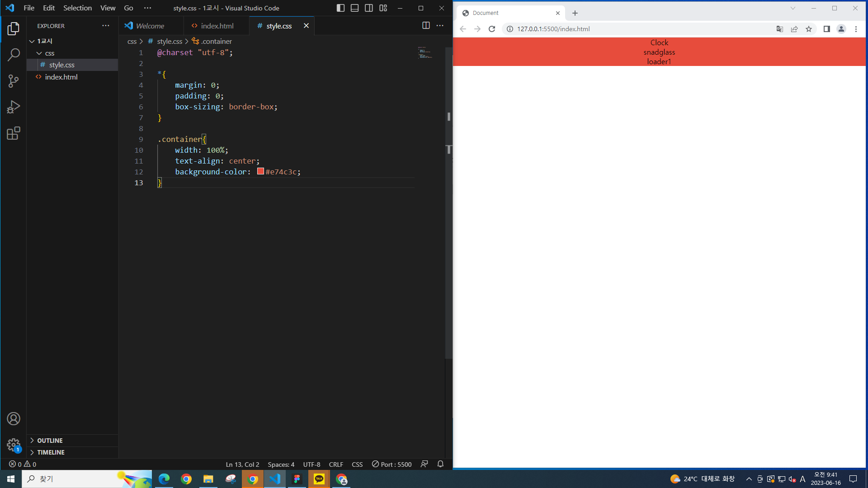Image resolution: width=868 pixels, height=488 pixels.
Task: Open the Selection menu
Action: click(77, 8)
